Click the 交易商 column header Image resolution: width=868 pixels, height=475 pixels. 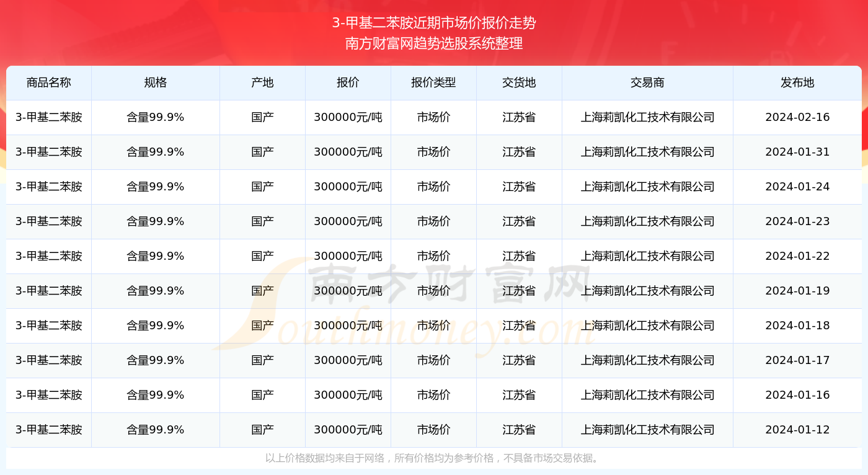pos(647,82)
